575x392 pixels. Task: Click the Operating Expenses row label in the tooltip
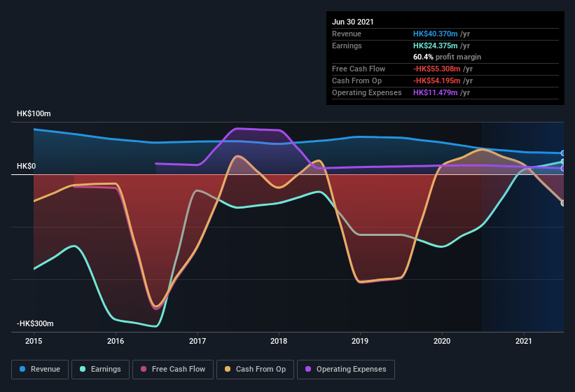[367, 92]
